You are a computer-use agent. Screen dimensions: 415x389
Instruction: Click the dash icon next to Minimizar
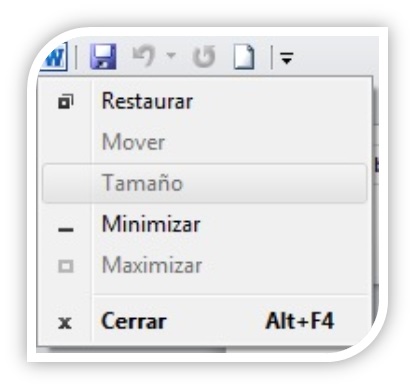coord(66,230)
